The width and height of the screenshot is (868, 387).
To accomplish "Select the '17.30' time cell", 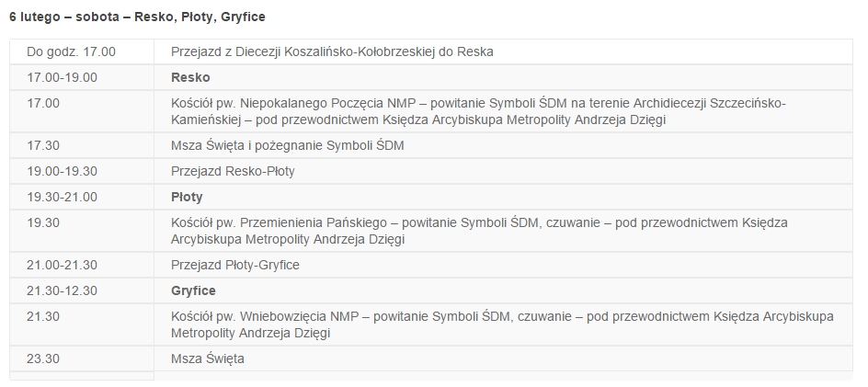I will 82,145.
